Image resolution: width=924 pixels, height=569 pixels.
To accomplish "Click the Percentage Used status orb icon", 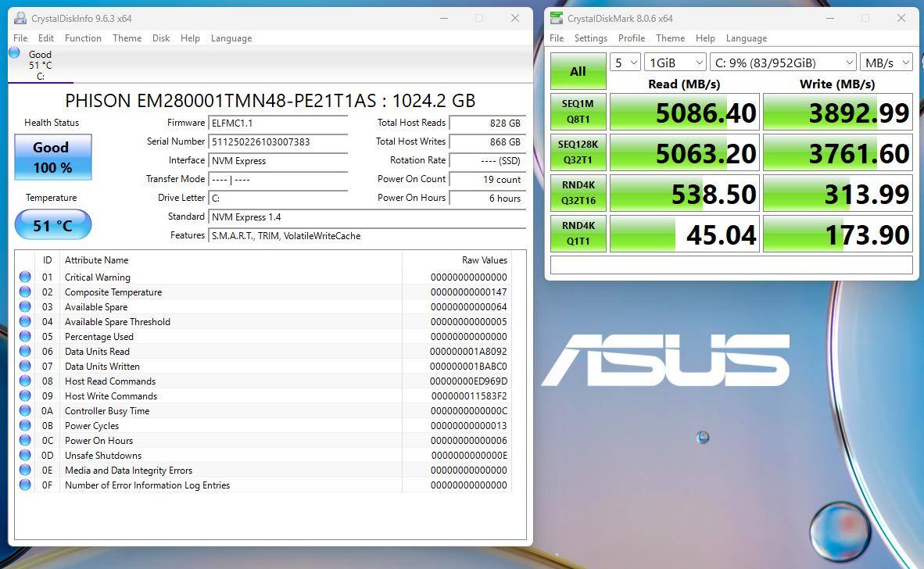I will (x=25, y=336).
